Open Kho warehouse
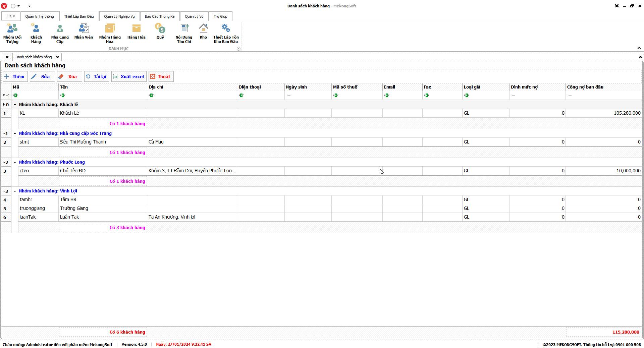Image resolution: width=644 pixels, height=348 pixels. pyautogui.click(x=203, y=32)
